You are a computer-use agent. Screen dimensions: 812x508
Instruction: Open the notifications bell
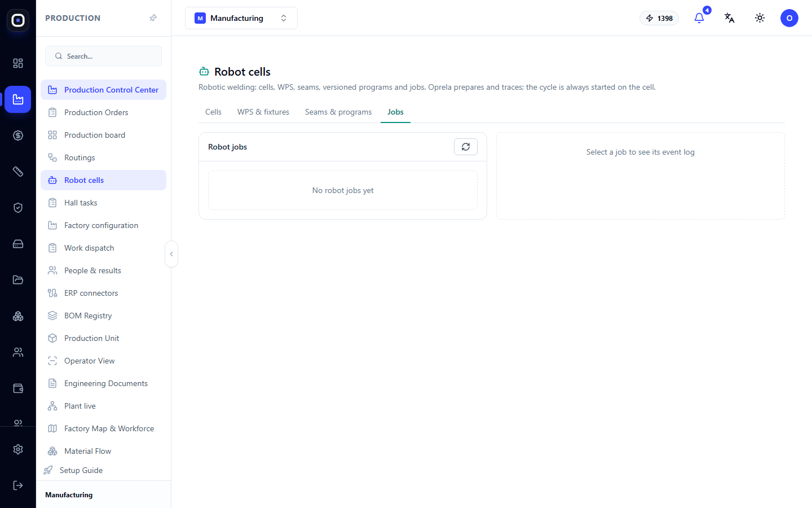(699, 18)
